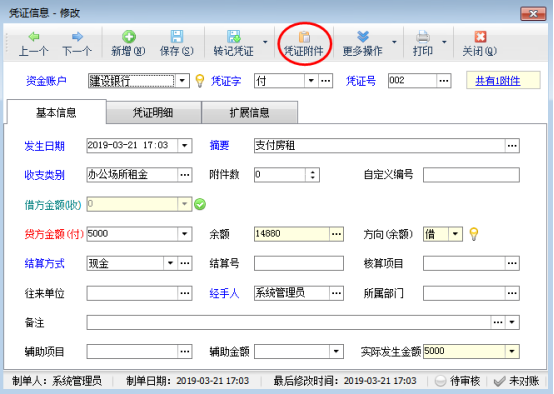554x394 pixels.
Task: Toggle the 待审核 status indicator
Action: [x=440, y=381]
